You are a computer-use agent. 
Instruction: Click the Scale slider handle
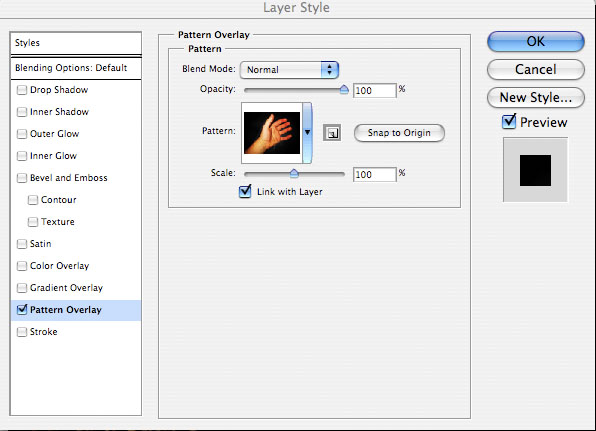(x=294, y=174)
